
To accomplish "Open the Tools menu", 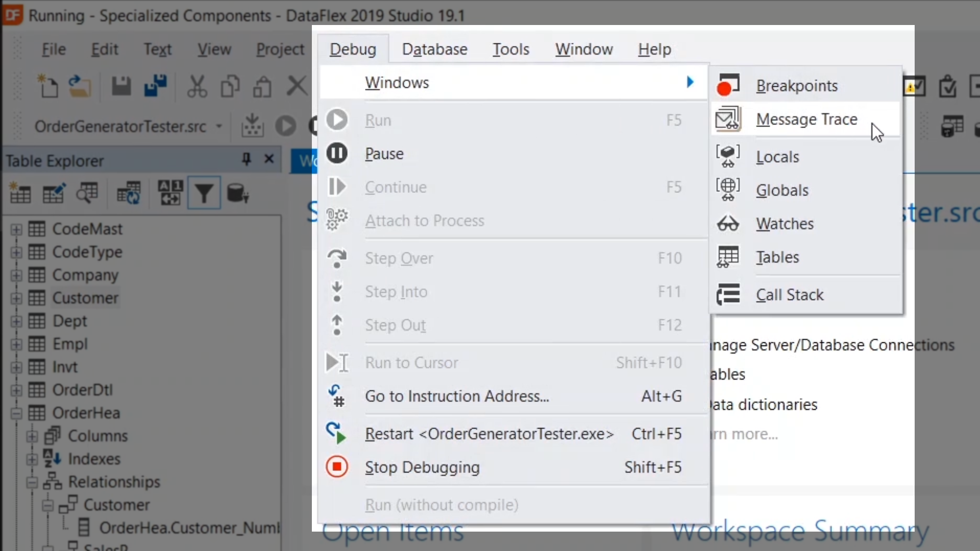I will click(x=510, y=49).
